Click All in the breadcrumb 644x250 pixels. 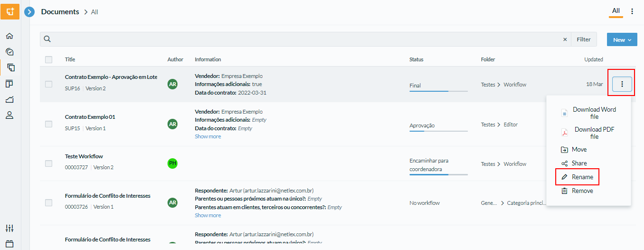click(x=94, y=12)
